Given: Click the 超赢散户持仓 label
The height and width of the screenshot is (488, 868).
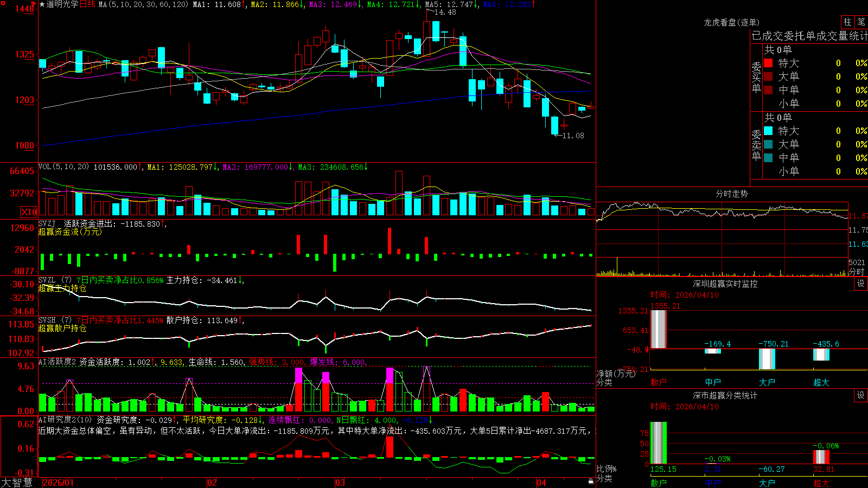Looking at the screenshot, I should coord(62,328).
